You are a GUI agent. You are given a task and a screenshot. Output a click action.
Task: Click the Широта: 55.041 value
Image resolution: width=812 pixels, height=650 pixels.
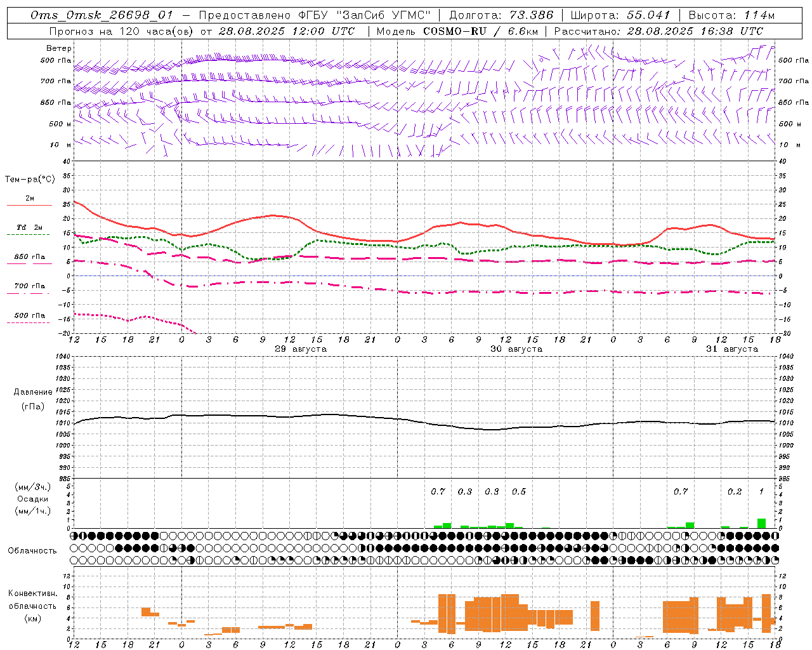(620, 15)
